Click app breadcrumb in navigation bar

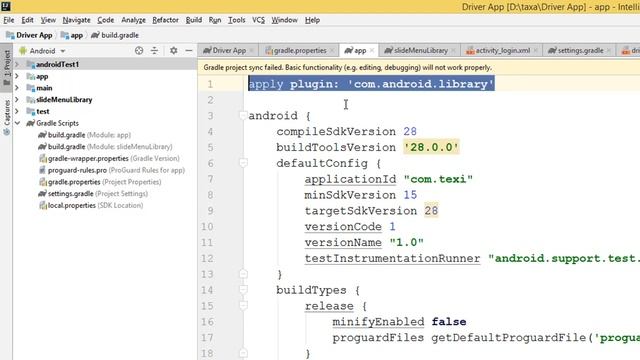coord(72,36)
